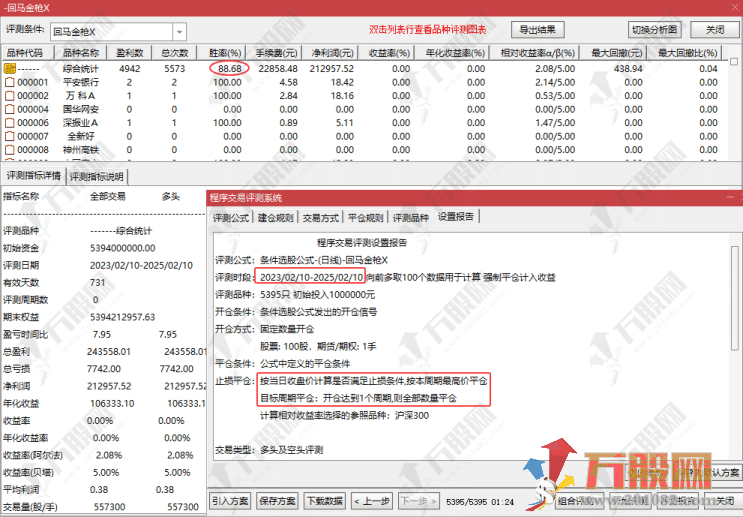Click the icon beside stock 000001
The height and width of the screenshot is (517, 743).
click(9, 82)
